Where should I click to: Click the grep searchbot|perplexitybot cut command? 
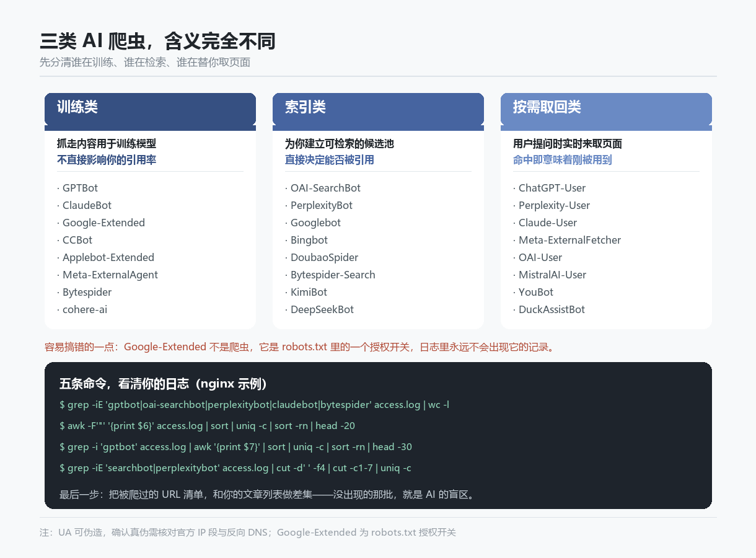coord(235,468)
